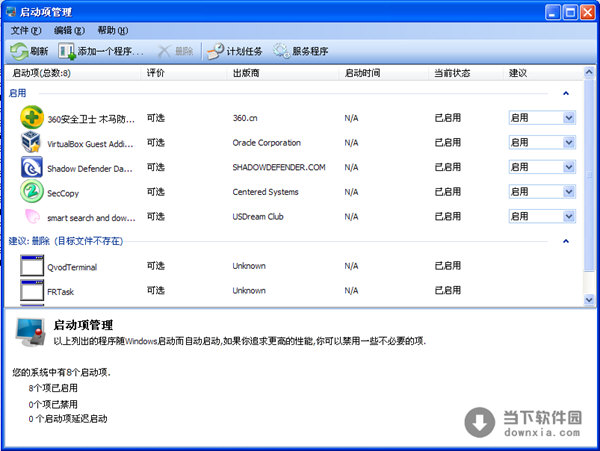
Task: Open 服务程序 services gear icon
Action: click(x=281, y=51)
